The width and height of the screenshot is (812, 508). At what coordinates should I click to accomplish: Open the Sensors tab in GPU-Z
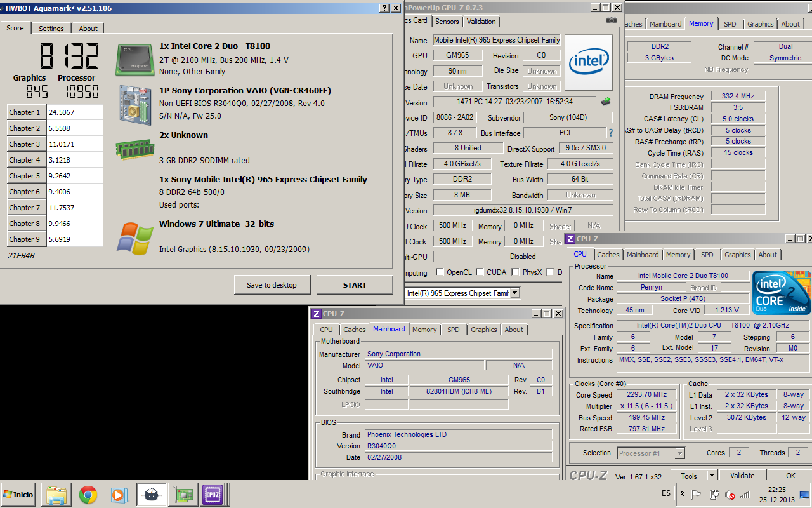click(x=447, y=21)
